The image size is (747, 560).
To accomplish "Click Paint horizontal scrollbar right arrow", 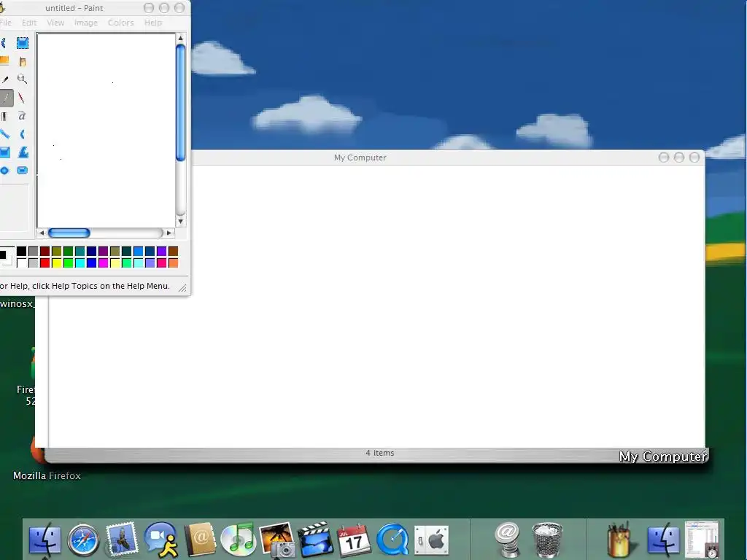I will click(169, 233).
